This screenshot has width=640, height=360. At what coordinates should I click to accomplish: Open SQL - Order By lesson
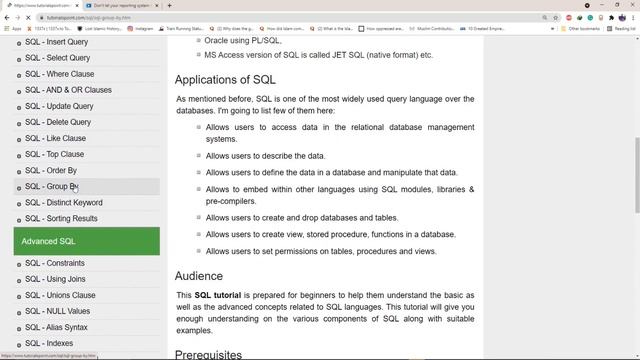coord(51,170)
